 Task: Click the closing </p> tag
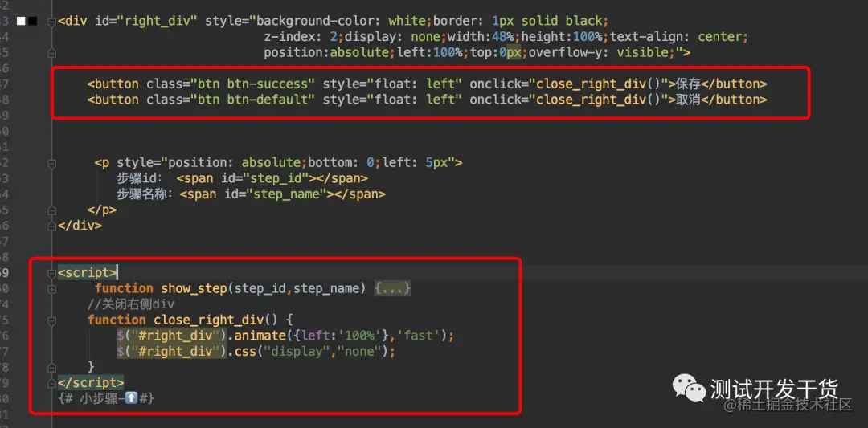[x=102, y=210]
